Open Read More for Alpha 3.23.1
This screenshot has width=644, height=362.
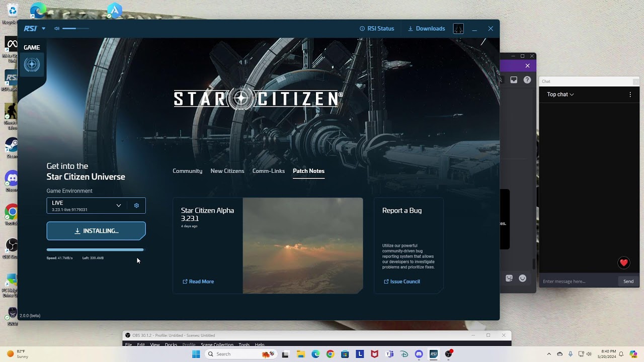point(198,282)
